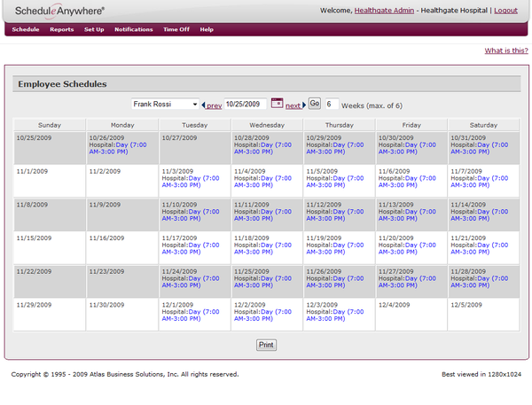Screen dimensions: 532x405
Task: Go to previous week with prev arrow
Action: click(x=212, y=105)
